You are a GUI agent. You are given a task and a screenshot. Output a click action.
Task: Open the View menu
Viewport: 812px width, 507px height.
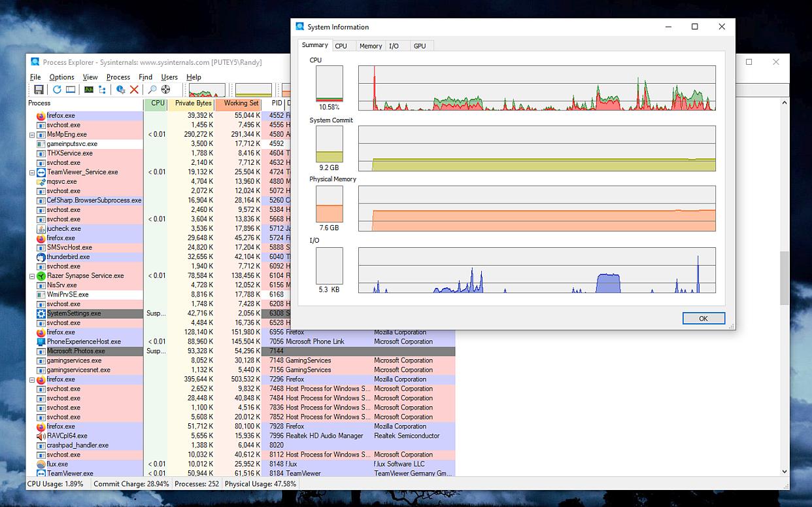click(90, 77)
